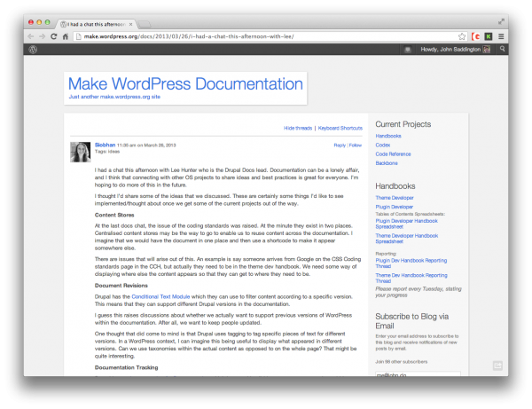Click the search magnifier in admin bar

coord(502,49)
